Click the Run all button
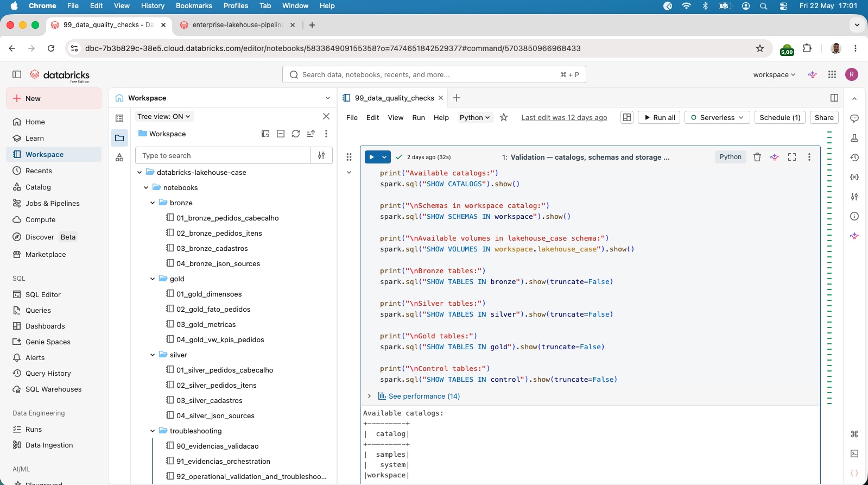This screenshot has height=485, width=868. (659, 117)
